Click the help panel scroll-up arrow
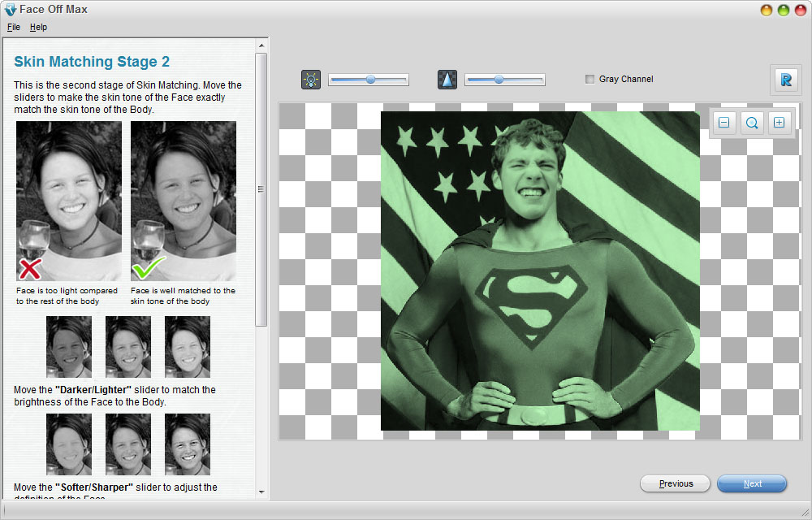The width and height of the screenshot is (812, 520). (261, 45)
